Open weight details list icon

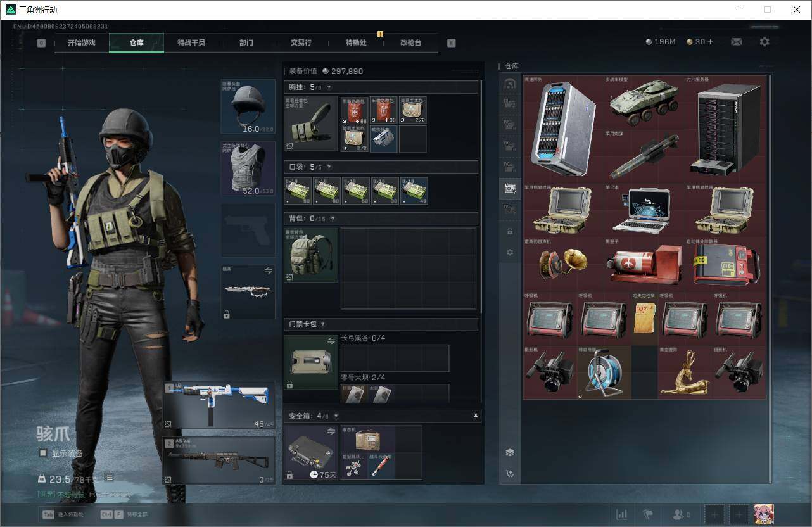[x=109, y=478]
